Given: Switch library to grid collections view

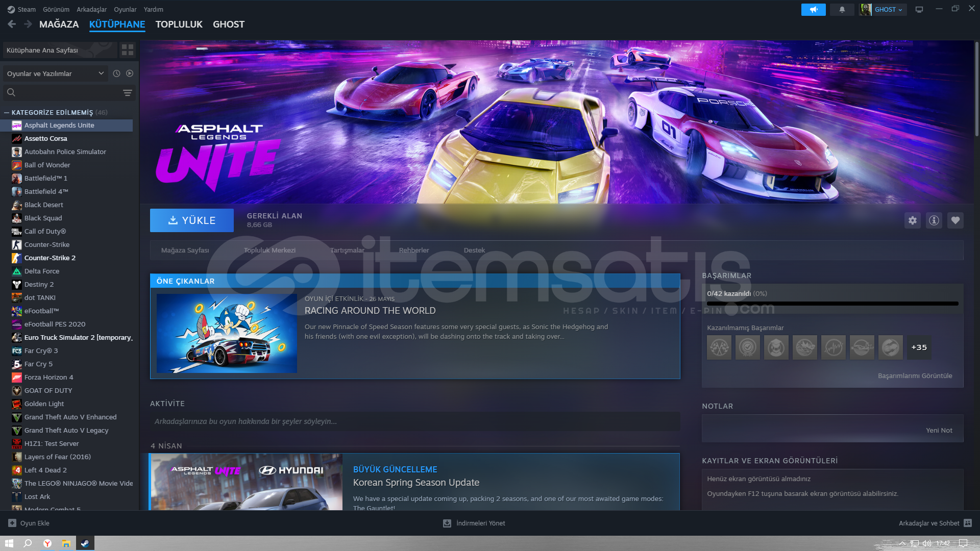Looking at the screenshot, I should [127, 50].
